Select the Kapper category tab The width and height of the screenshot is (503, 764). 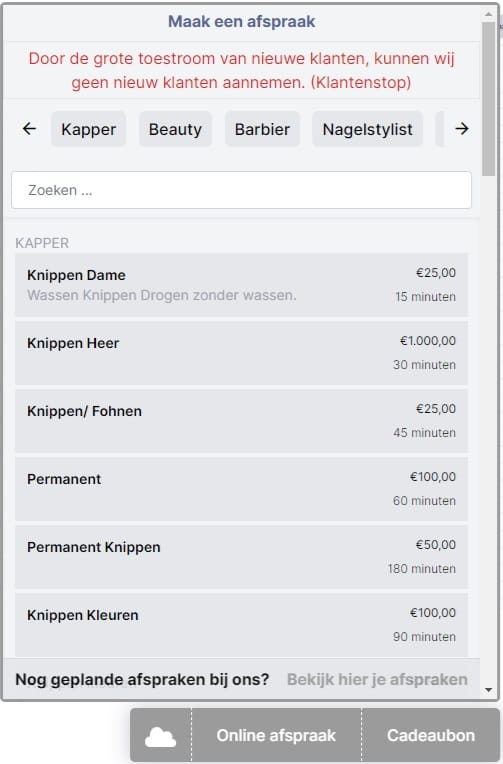point(88,129)
